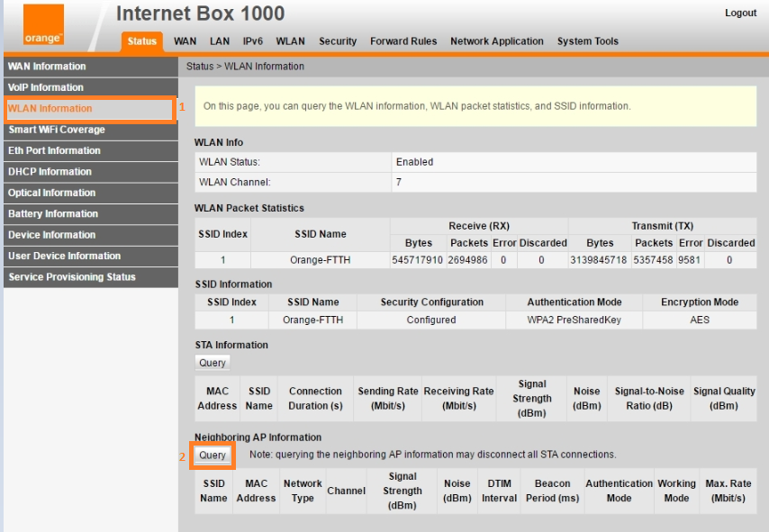Image resolution: width=769 pixels, height=532 pixels.
Task: Show Optical Information page
Action: (x=52, y=193)
